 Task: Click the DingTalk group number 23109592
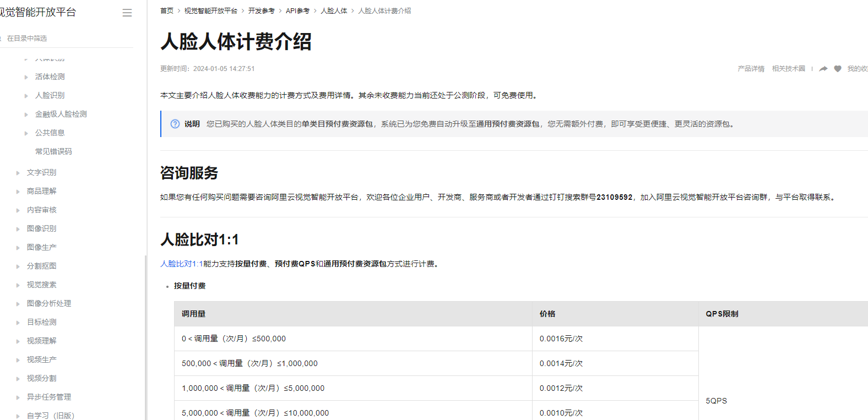pos(615,197)
